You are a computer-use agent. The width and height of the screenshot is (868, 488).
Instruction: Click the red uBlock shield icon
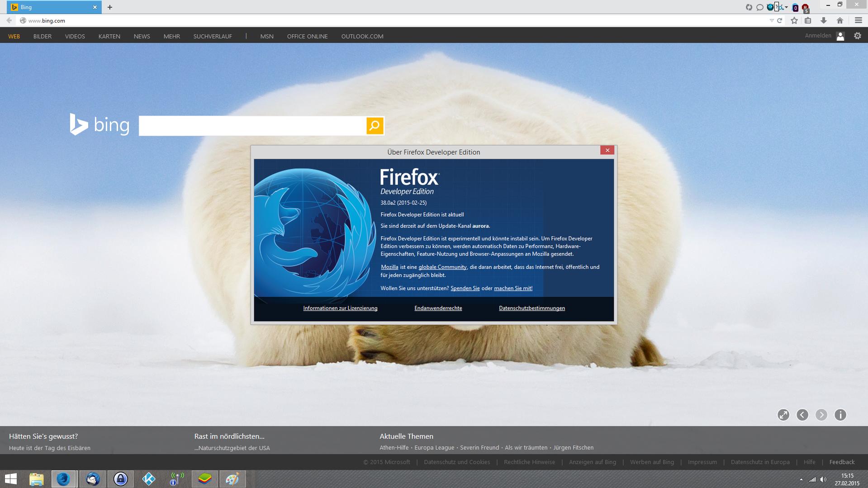pyautogui.click(x=805, y=8)
